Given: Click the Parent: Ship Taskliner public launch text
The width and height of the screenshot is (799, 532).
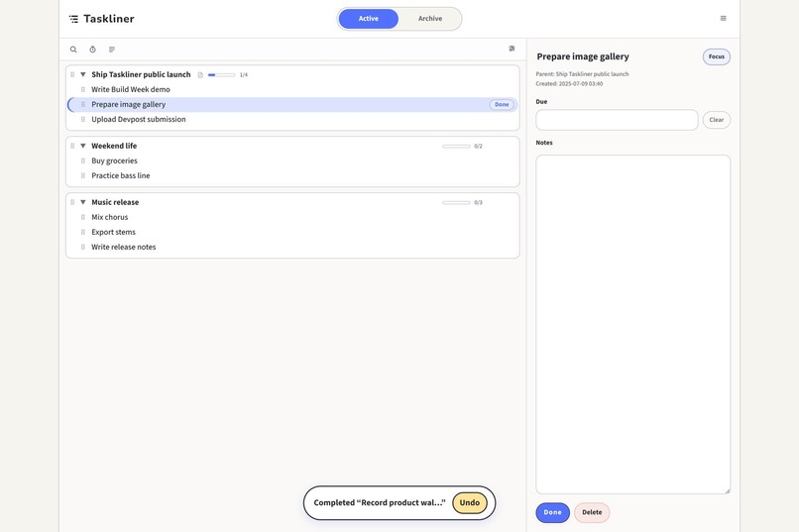Looking at the screenshot, I should tap(582, 74).
